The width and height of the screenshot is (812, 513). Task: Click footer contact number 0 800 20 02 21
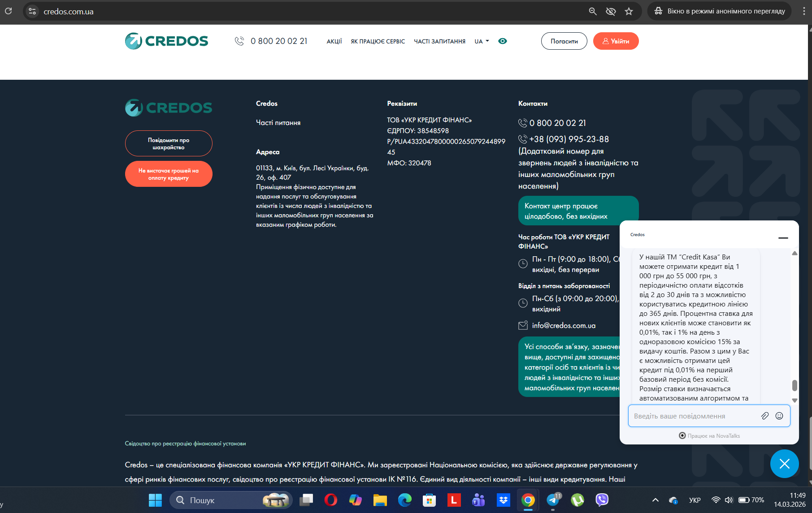pos(558,123)
